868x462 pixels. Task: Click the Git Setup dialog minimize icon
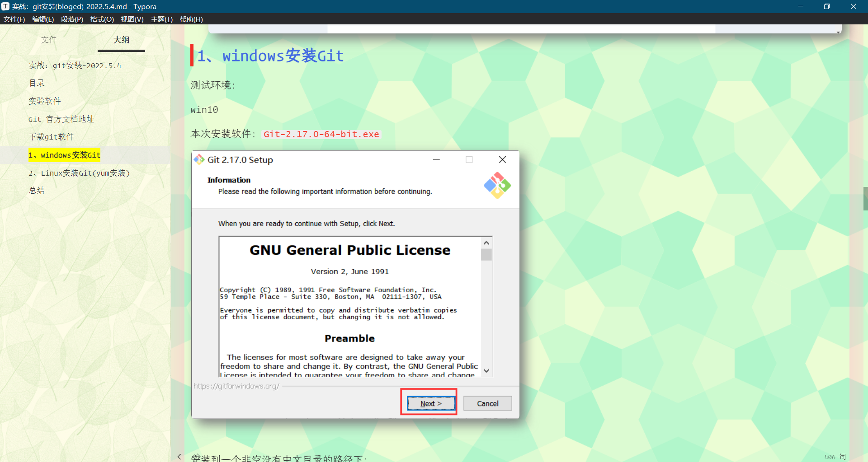436,159
